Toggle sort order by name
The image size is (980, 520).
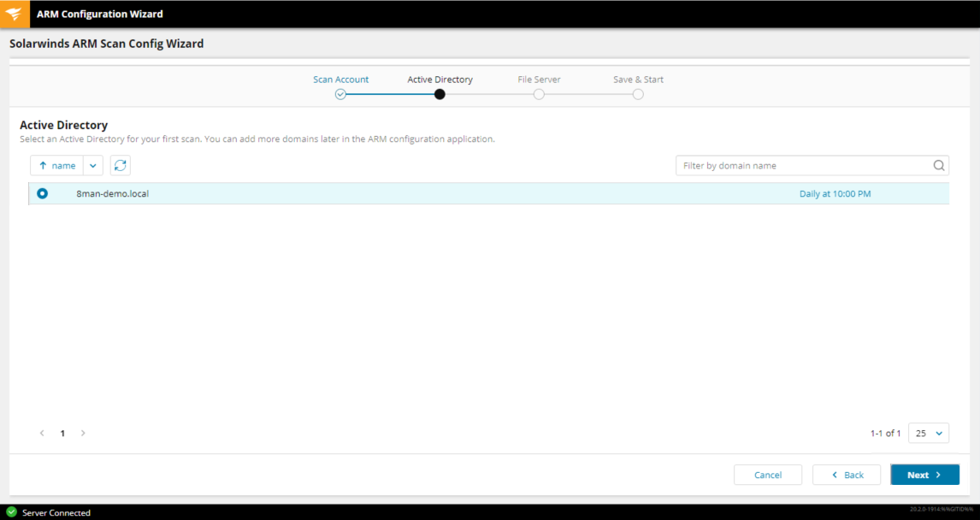[x=57, y=166]
